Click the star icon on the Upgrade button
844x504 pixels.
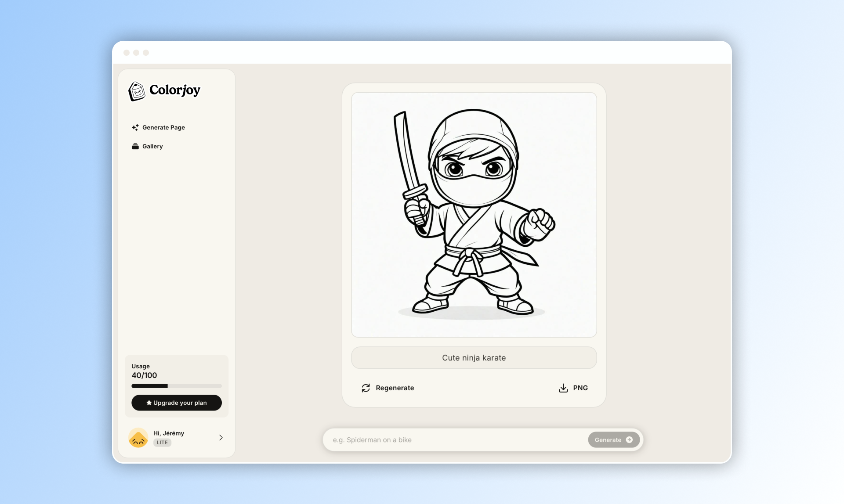(x=149, y=403)
